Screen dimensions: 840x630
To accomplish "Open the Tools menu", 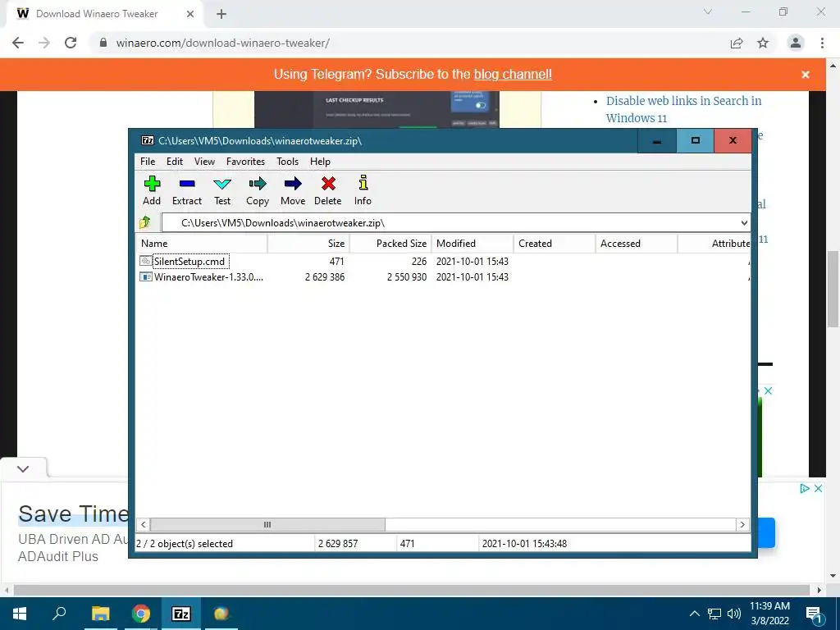I will point(287,162).
